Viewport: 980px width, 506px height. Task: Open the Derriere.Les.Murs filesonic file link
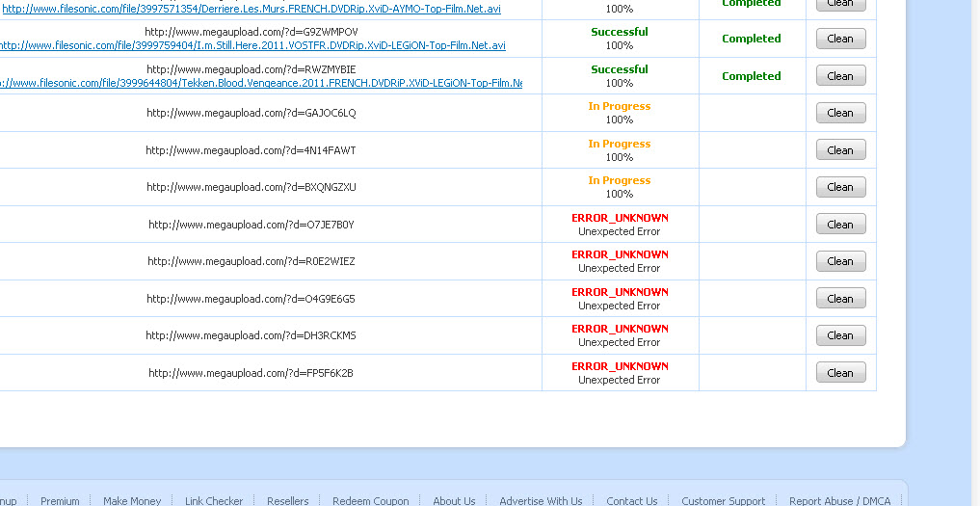coord(252,10)
